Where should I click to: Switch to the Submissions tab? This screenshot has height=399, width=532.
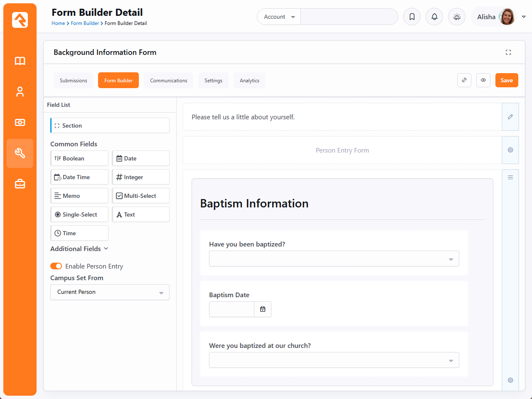click(x=74, y=80)
